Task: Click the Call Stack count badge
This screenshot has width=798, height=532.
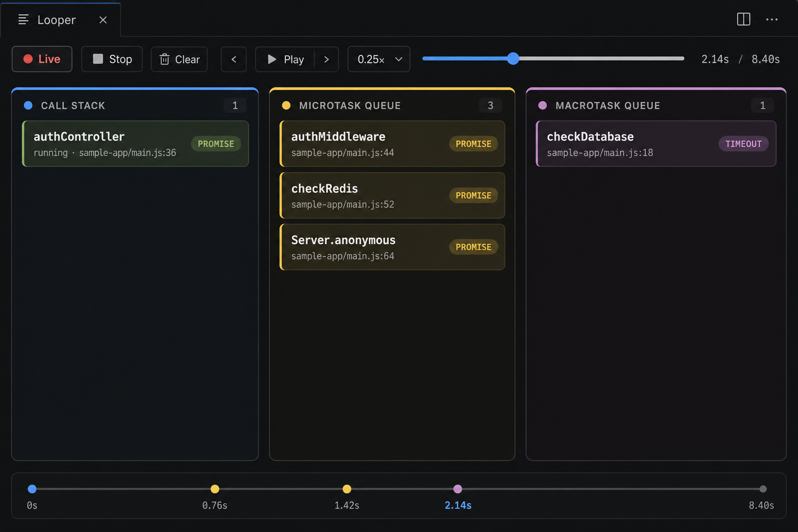Action: click(235, 105)
